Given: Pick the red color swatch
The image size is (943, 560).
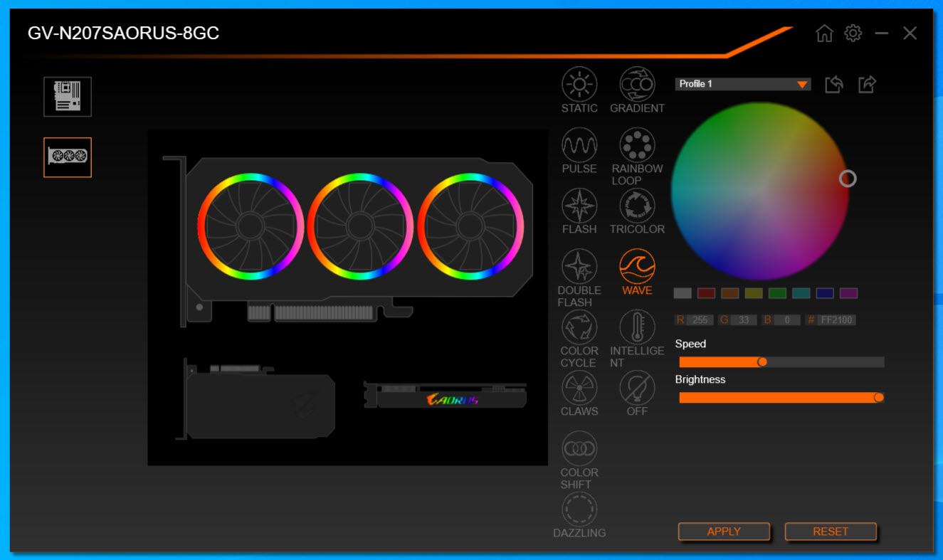Looking at the screenshot, I should (x=706, y=293).
